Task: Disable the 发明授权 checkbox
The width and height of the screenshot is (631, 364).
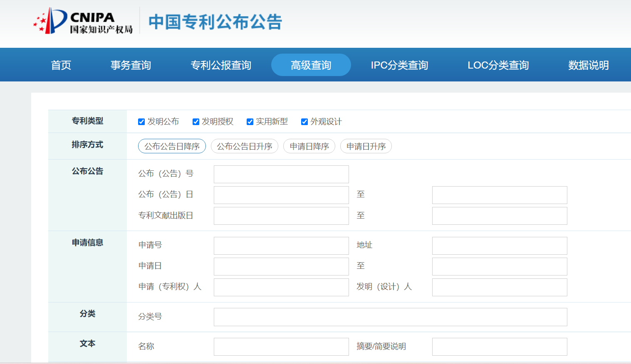Action: click(x=195, y=121)
